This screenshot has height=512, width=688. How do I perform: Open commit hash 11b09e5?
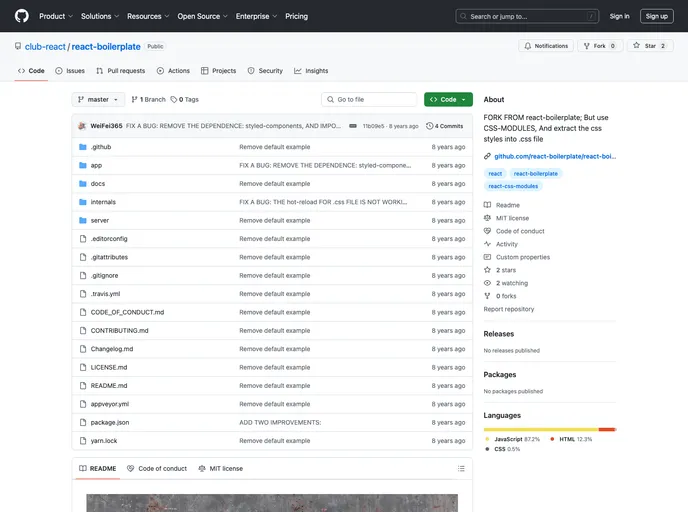tap(373, 126)
